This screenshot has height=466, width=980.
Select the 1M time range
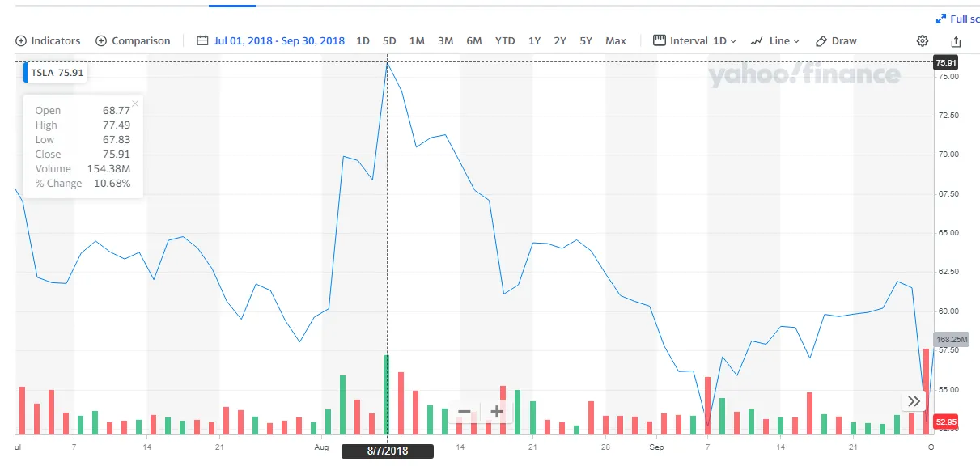[x=417, y=41]
